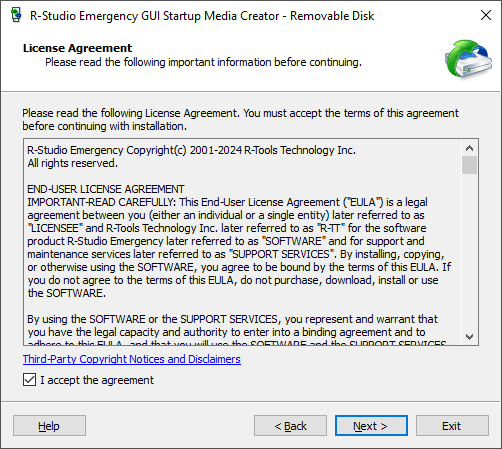This screenshot has height=449, width=502.
Task: Click the R-Studio Emergency Copyright line
Action: pyautogui.click(x=191, y=150)
